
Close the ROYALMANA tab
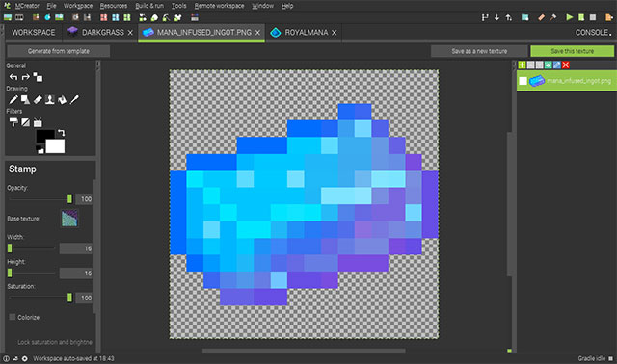point(335,33)
